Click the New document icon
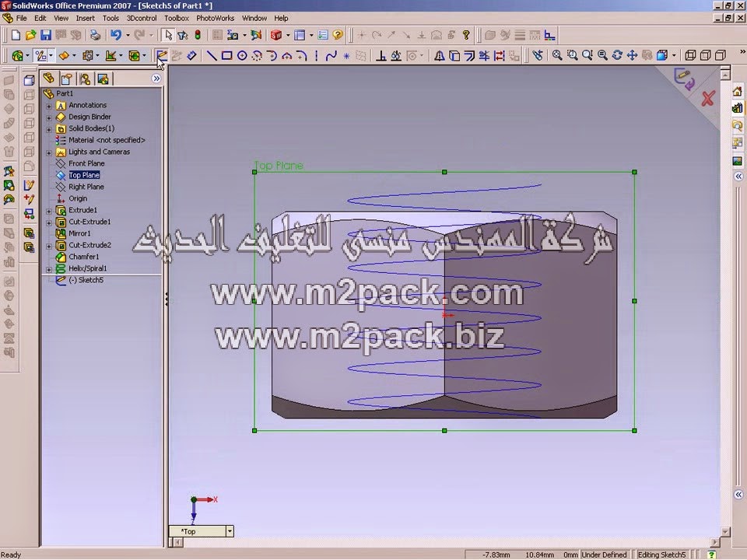Screen dimensions: 747x560 click(16, 35)
